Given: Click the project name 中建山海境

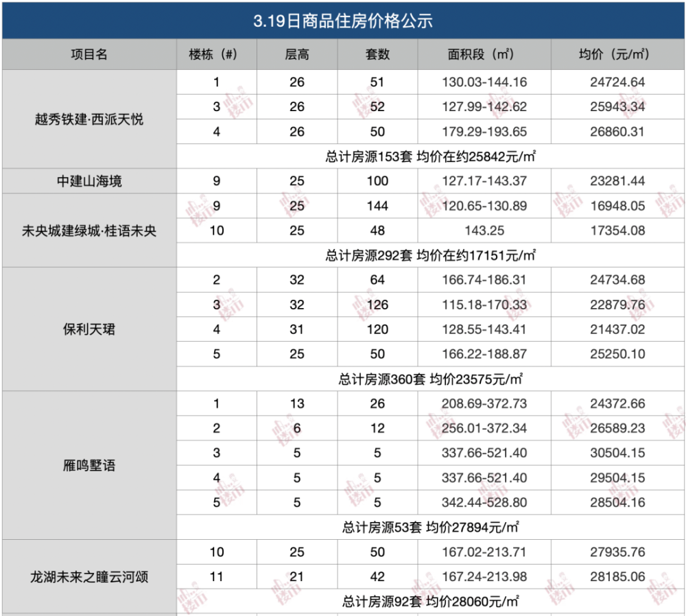Looking at the screenshot, I should click(x=89, y=181).
